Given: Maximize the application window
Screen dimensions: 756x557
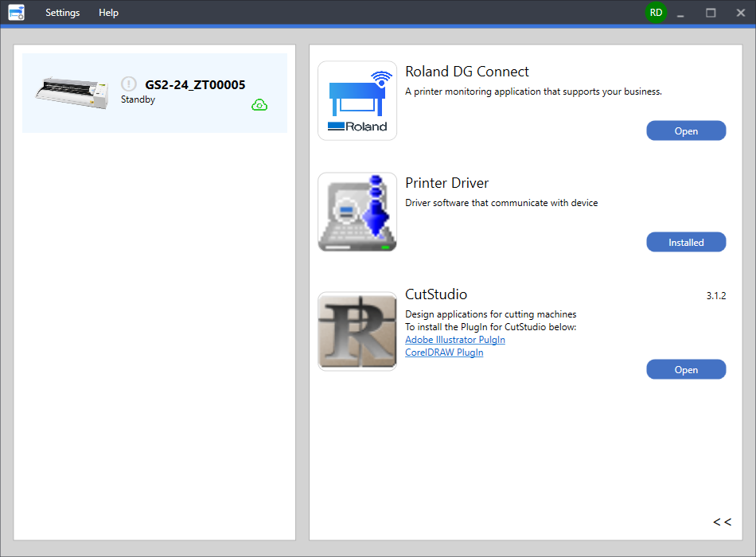Looking at the screenshot, I should (x=711, y=13).
